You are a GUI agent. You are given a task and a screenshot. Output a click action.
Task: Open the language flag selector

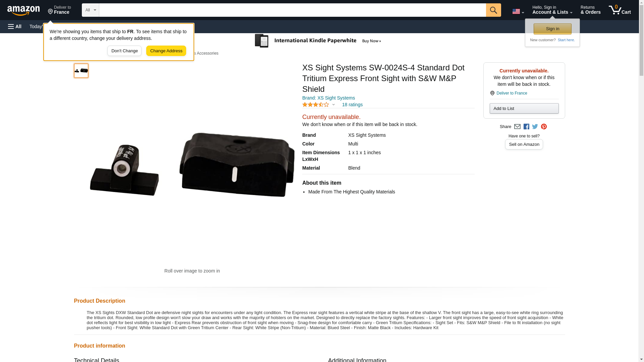pos(518,11)
